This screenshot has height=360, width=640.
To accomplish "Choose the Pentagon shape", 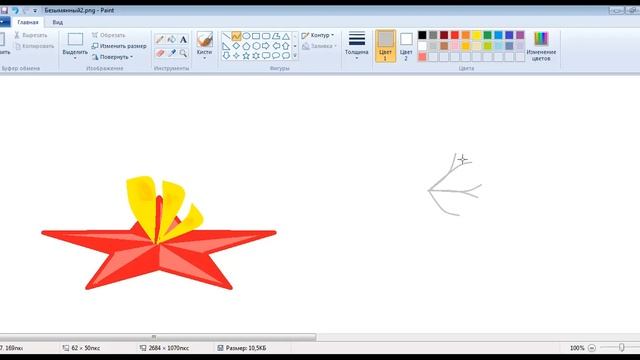I will (246, 46).
